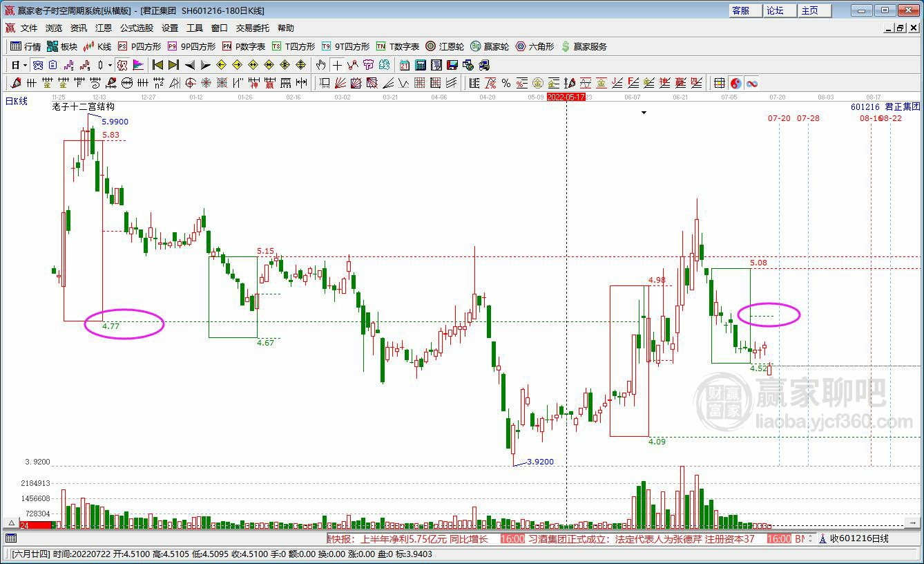Select the yellow right-arrow diamond icon
This screenshot has width=924, height=564.
click(x=237, y=65)
